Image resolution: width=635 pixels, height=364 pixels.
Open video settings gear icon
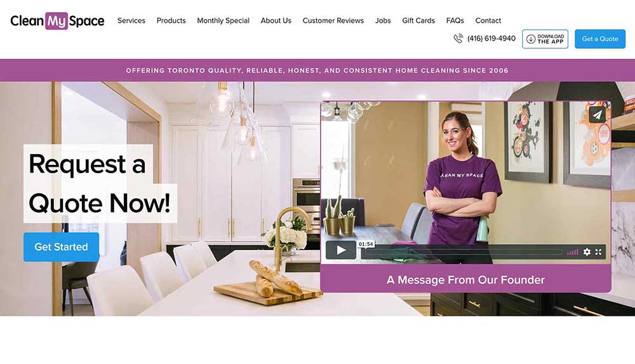587,252
